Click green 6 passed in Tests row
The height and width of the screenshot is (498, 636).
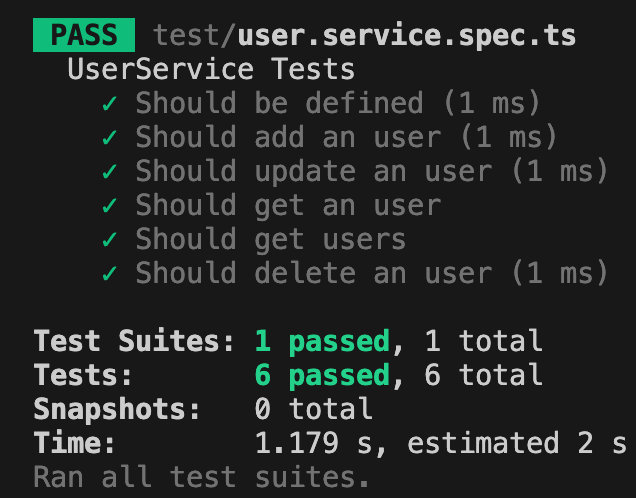click(x=322, y=376)
